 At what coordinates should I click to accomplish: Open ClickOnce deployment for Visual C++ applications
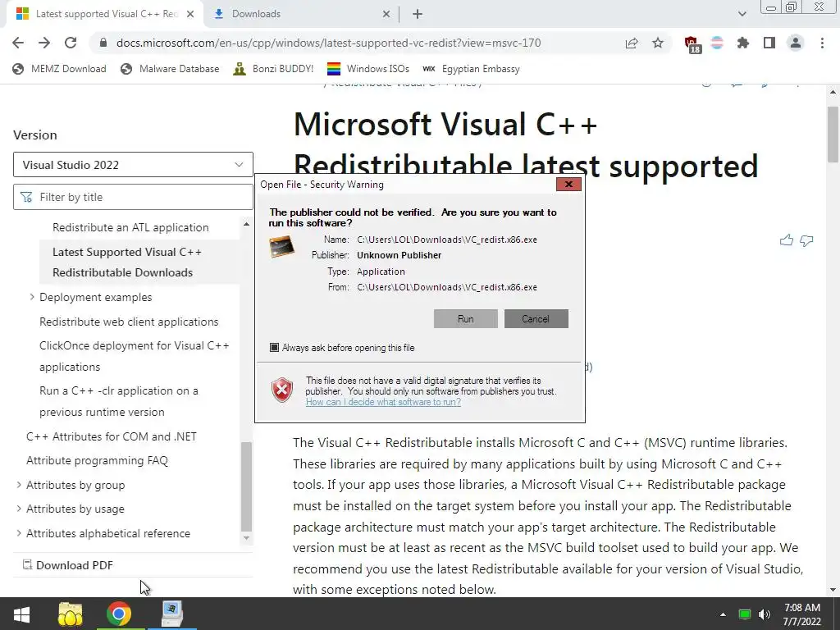tap(134, 356)
